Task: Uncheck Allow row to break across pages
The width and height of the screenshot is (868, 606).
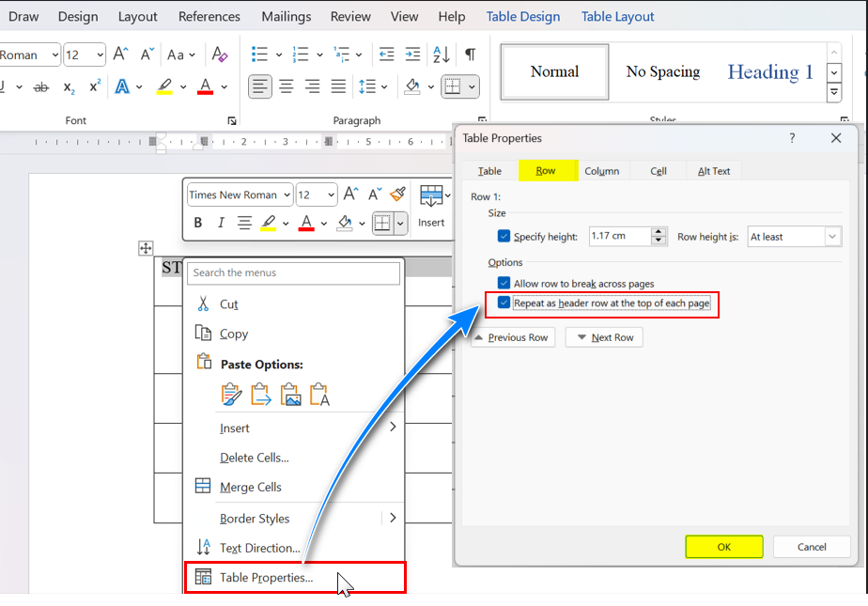Action: [504, 283]
